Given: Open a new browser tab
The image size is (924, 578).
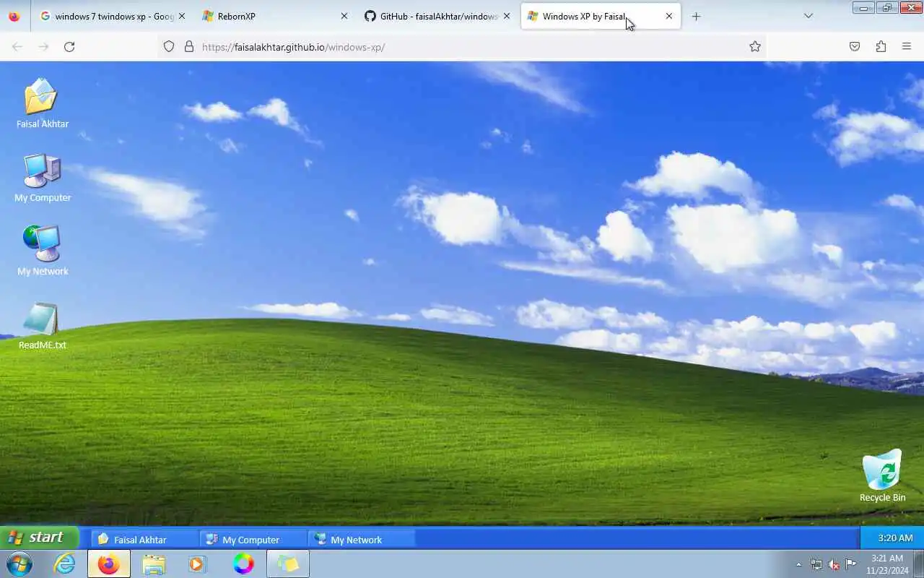Looking at the screenshot, I should (x=696, y=16).
